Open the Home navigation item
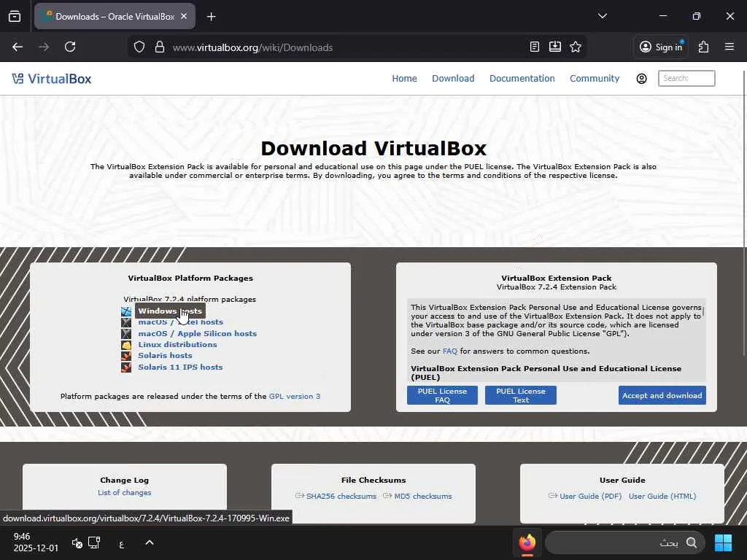Image resolution: width=747 pixels, height=560 pixels. click(404, 79)
